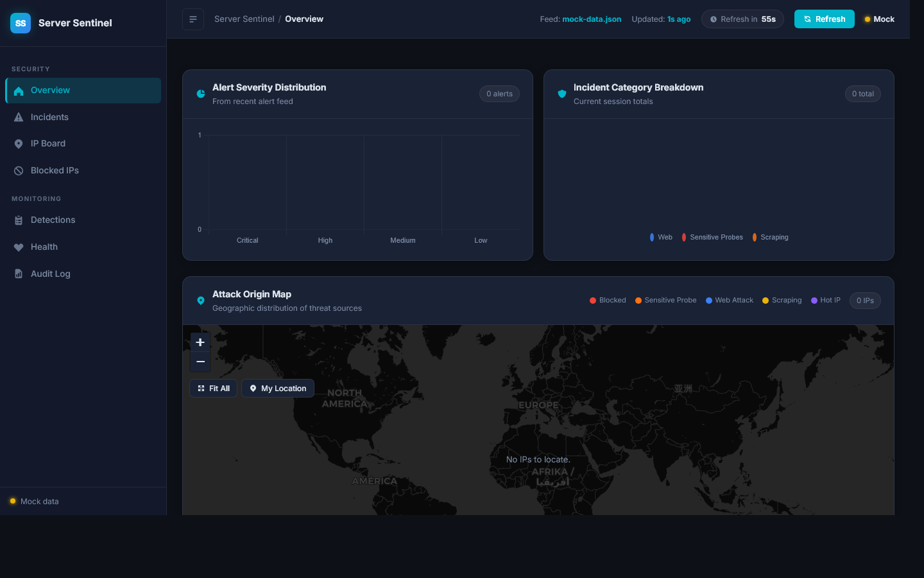Click the pin icon beside Attack Origin Map

(201, 301)
